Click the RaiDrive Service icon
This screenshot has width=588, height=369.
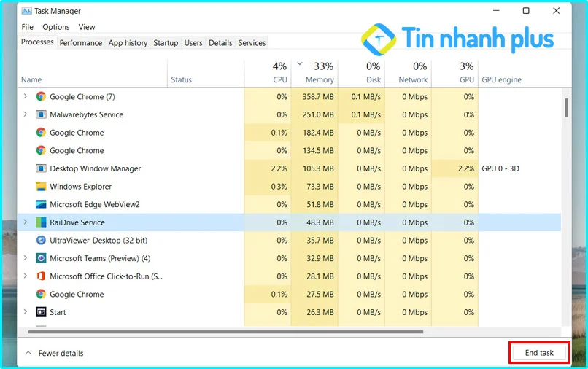41,222
